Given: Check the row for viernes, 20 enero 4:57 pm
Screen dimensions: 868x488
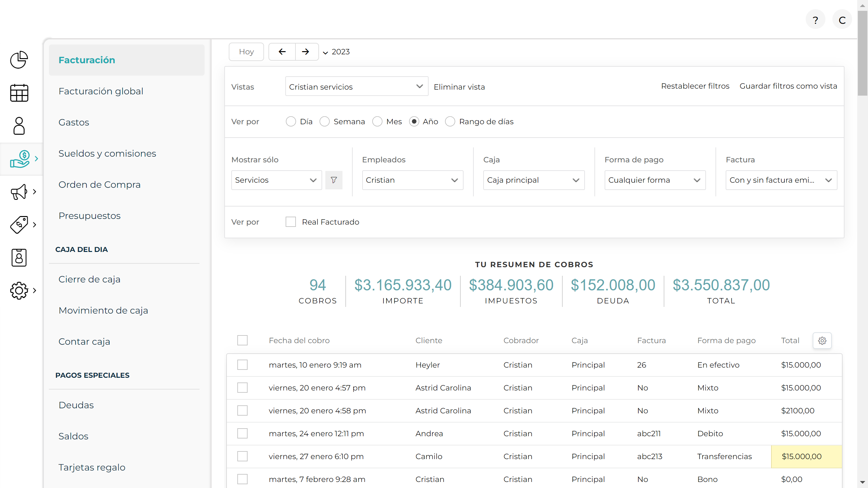Looking at the screenshot, I should click(x=242, y=388).
